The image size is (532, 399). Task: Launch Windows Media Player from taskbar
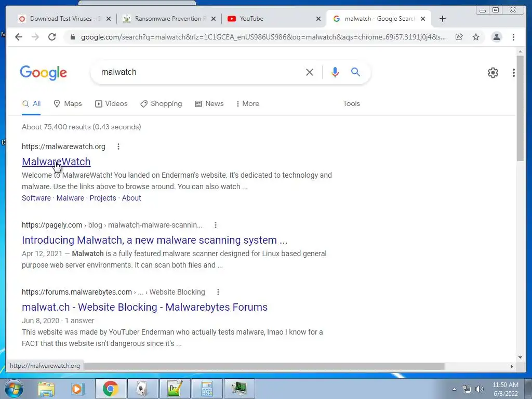(x=78, y=389)
